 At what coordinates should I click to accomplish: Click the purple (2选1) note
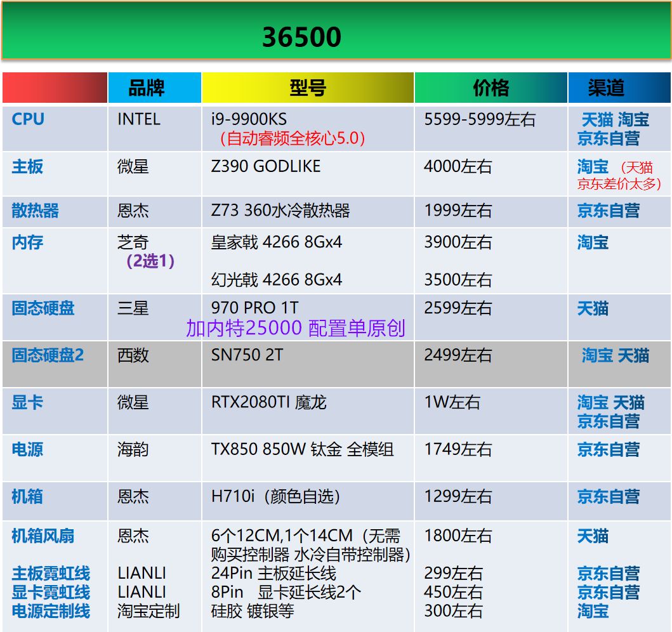pyautogui.click(x=150, y=261)
